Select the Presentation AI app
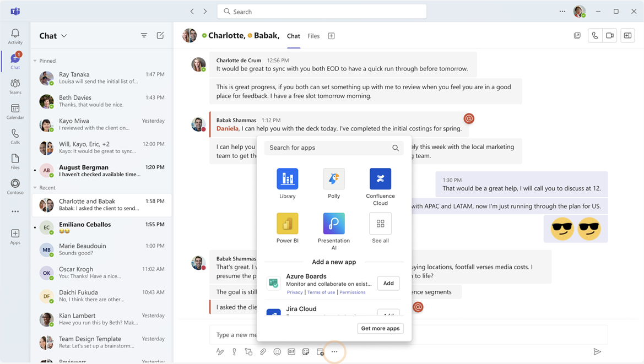 334,224
